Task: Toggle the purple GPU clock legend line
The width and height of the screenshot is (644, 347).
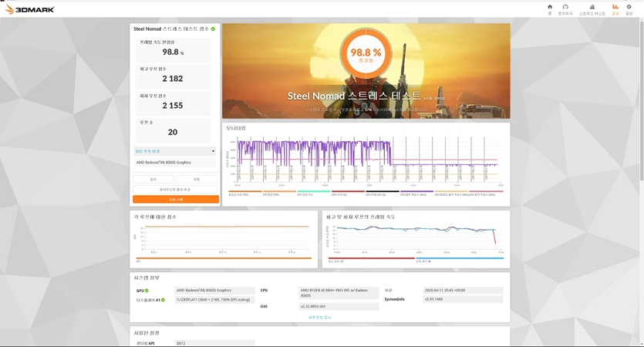Action: click(x=417, y=191)
